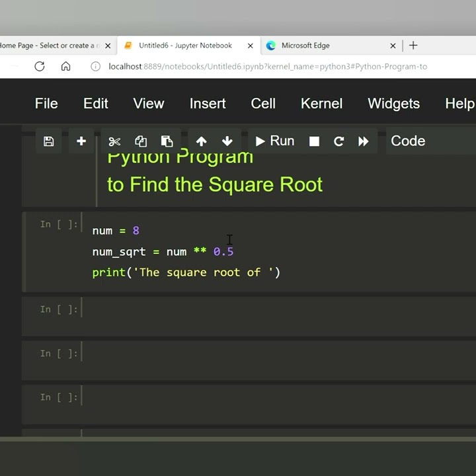Screen dimensions: 476x476
Task: Click the print('The square root of ') line
Action: click(186, 272)
